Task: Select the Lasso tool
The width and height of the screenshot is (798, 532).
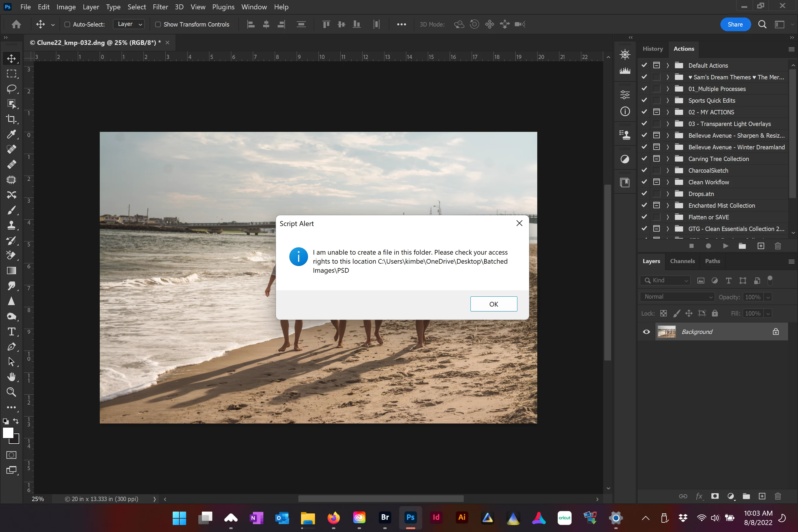Action: 11,89
